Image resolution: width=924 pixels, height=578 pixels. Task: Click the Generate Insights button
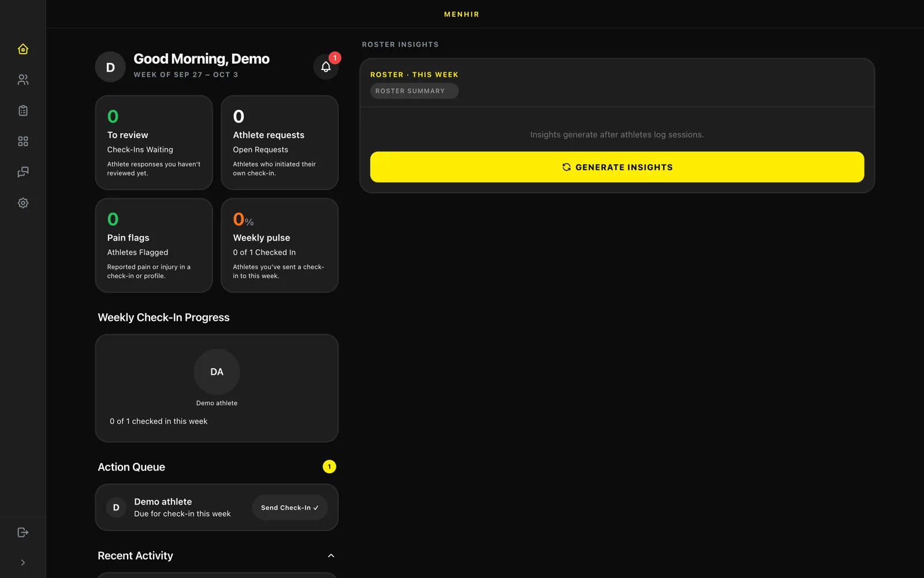[617, 167]
